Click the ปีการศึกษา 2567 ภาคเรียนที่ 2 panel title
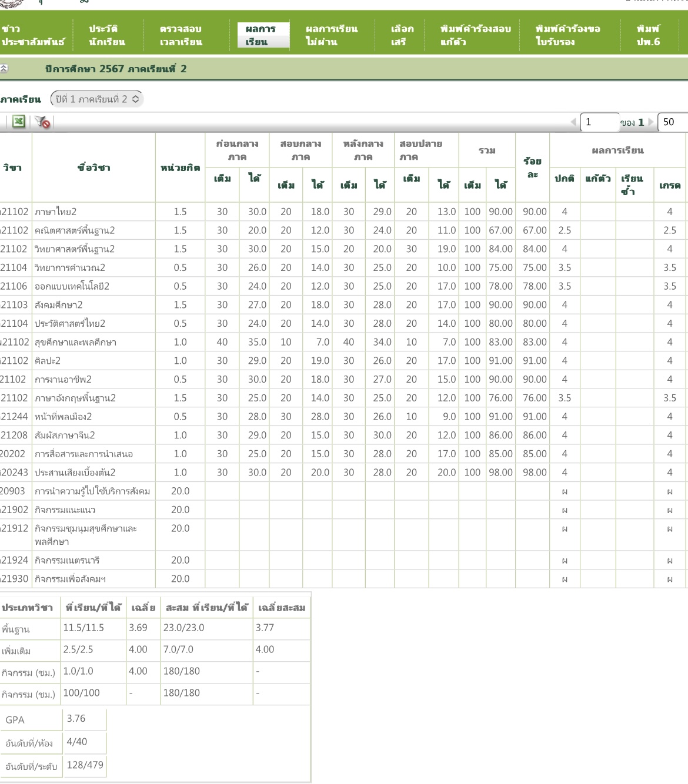Viewport: 688px width, 784px height. (116, 69)
